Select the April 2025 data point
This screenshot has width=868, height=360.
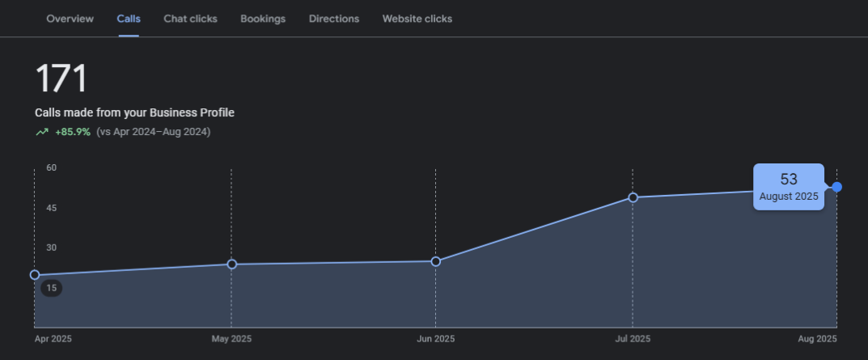[35, 275]
